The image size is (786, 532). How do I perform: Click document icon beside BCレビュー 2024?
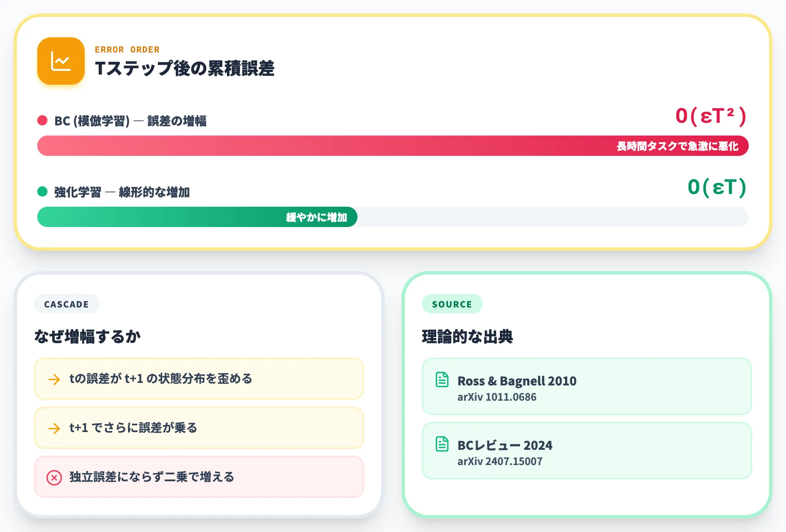(x=442, y=444)
